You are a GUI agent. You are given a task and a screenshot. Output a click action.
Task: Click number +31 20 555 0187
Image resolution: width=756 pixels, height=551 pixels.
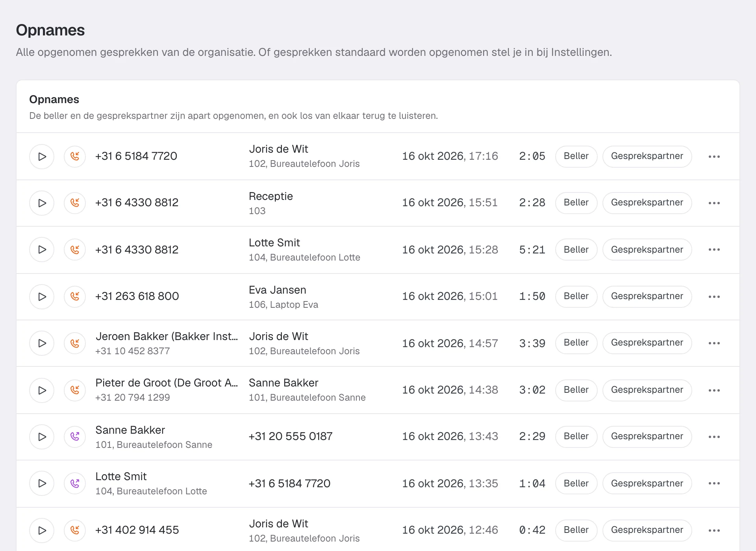point(291,436)
